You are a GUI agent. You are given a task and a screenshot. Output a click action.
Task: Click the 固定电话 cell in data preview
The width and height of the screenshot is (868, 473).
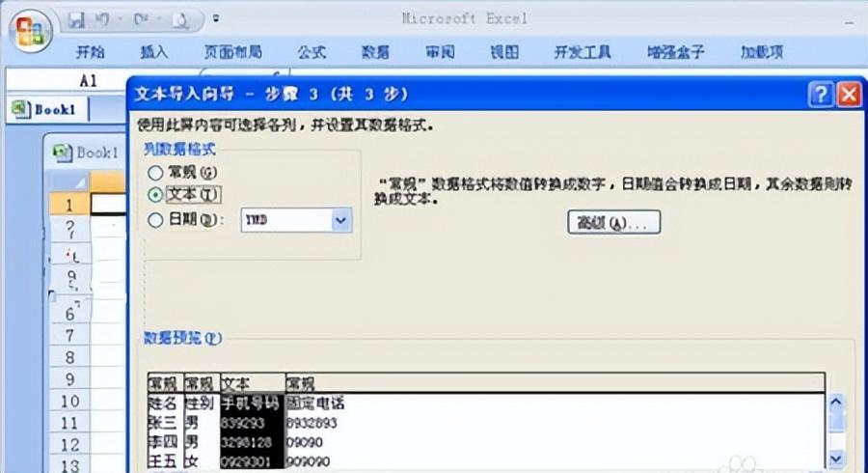[x=315, y=403]
